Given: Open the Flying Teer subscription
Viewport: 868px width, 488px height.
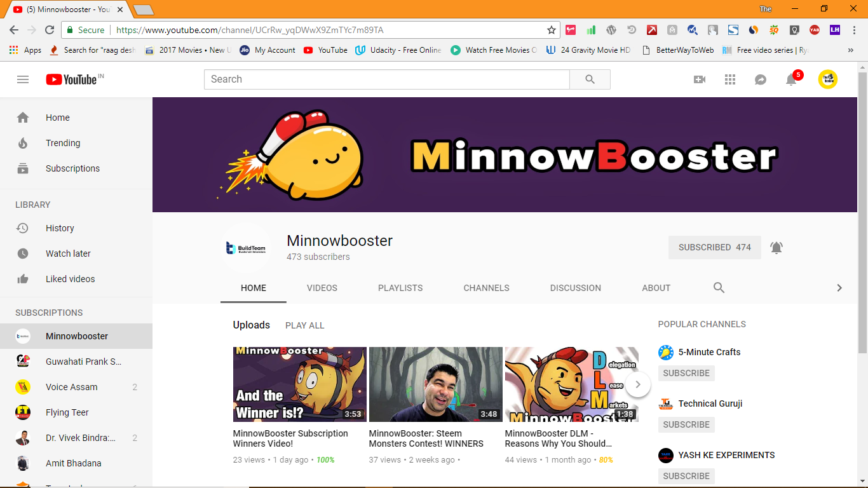Looking at the screenshot, I should (x=76, y=412).
